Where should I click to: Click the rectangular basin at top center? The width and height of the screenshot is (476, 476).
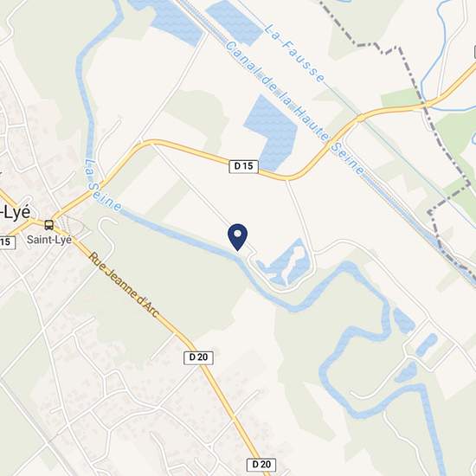(234, 23)
